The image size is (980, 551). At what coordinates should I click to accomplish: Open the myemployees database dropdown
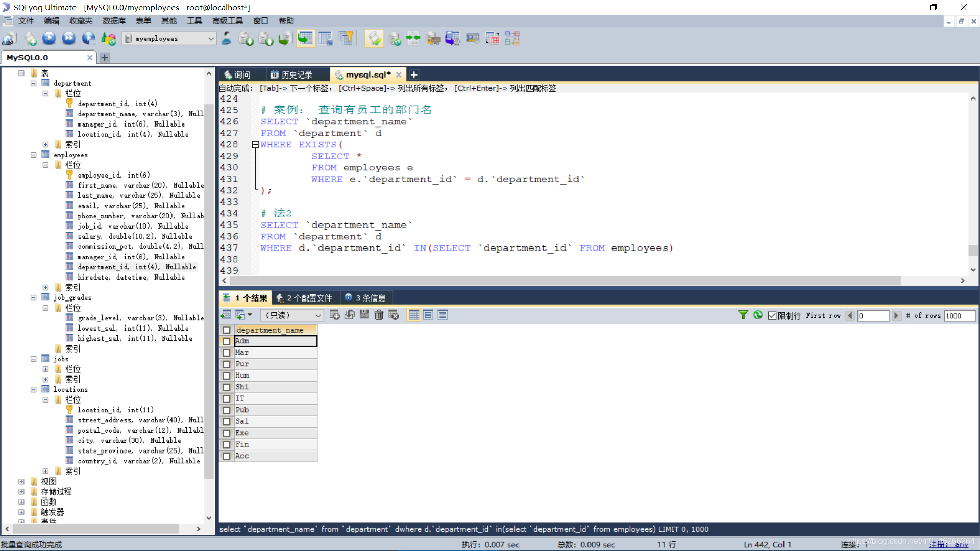(x=169, y=39)
